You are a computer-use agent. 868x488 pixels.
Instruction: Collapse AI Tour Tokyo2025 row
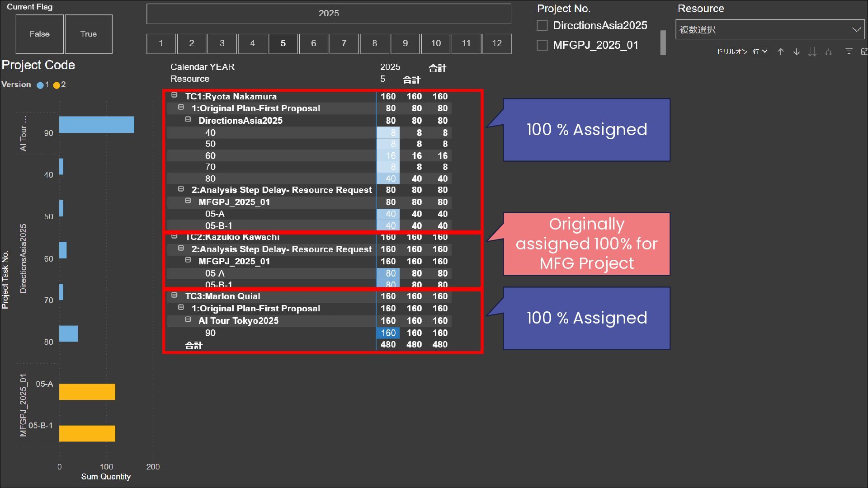(x=188, y=319)
